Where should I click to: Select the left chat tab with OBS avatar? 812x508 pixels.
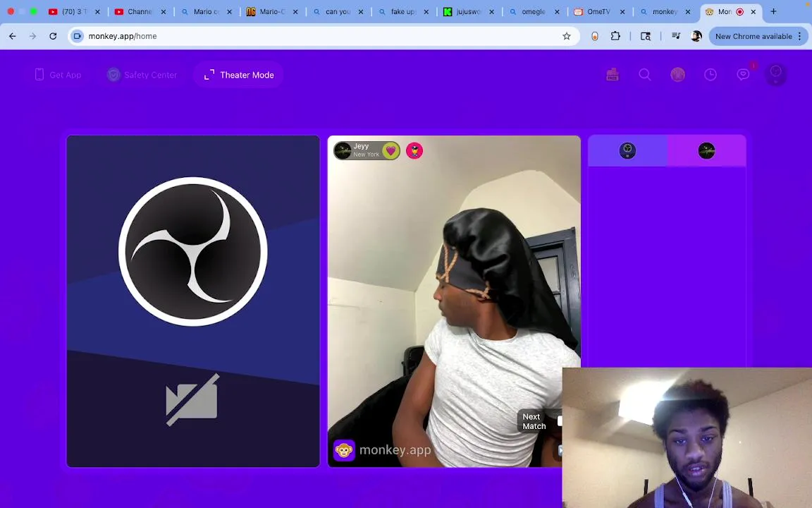pyautogui.click(x=627, y=151)
